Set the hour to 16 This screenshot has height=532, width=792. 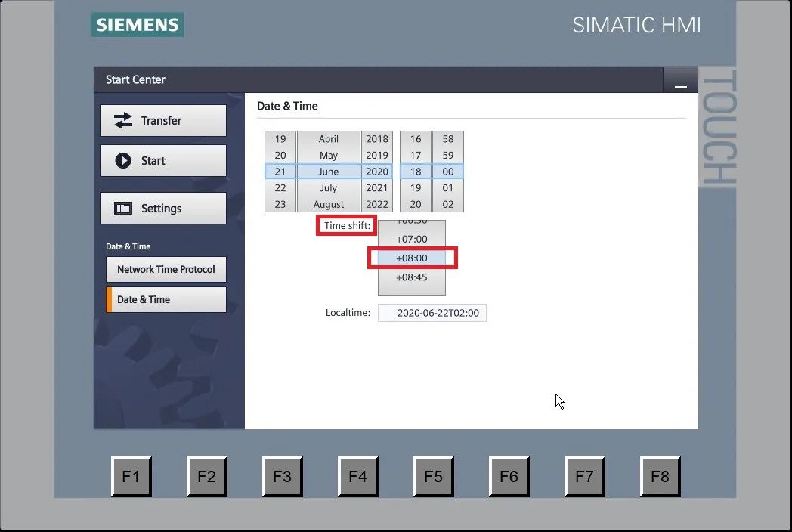click(416, 139)
